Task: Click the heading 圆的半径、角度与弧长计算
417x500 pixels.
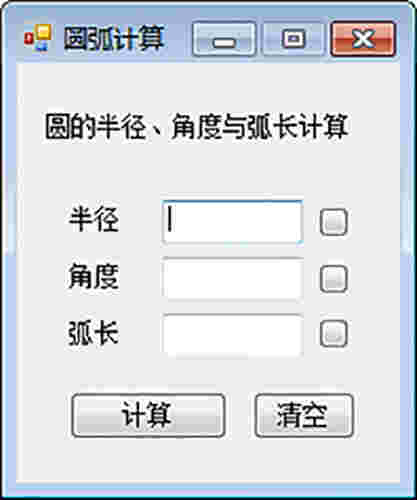Action: tap(197, 127)
